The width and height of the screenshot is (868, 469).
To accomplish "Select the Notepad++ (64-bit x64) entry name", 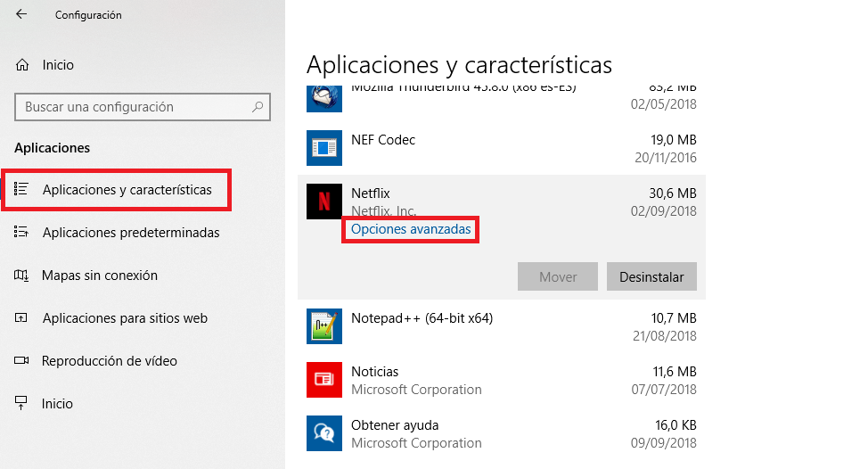I will pos(422,318).
